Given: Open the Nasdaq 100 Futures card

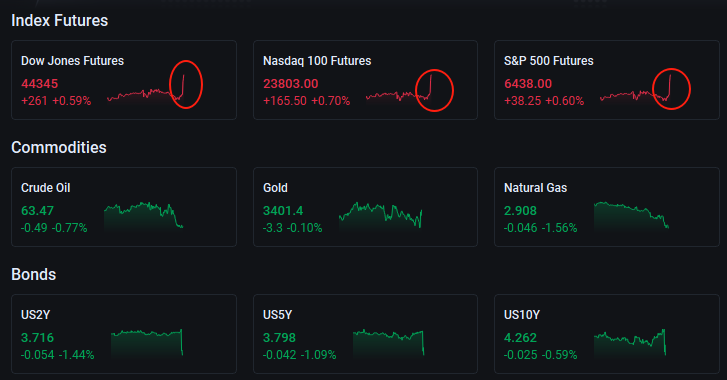Looking at the screenshot, I should (x=365, y=80).
